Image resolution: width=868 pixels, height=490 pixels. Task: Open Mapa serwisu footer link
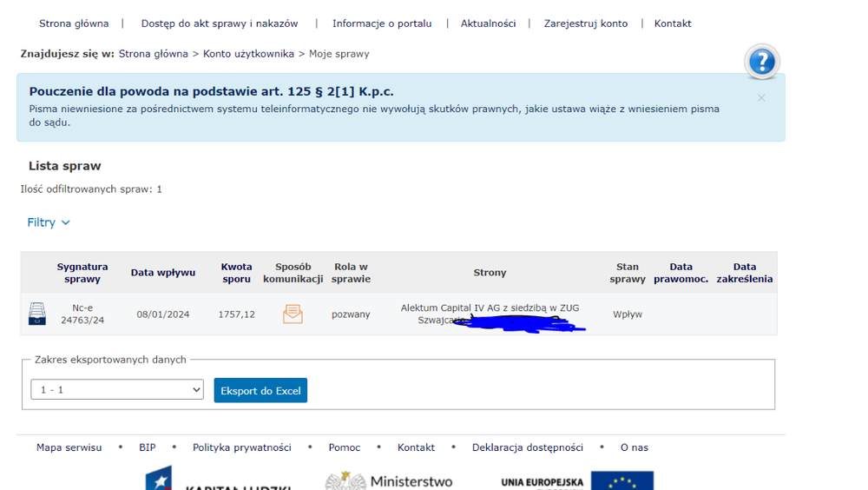point(69,447)
